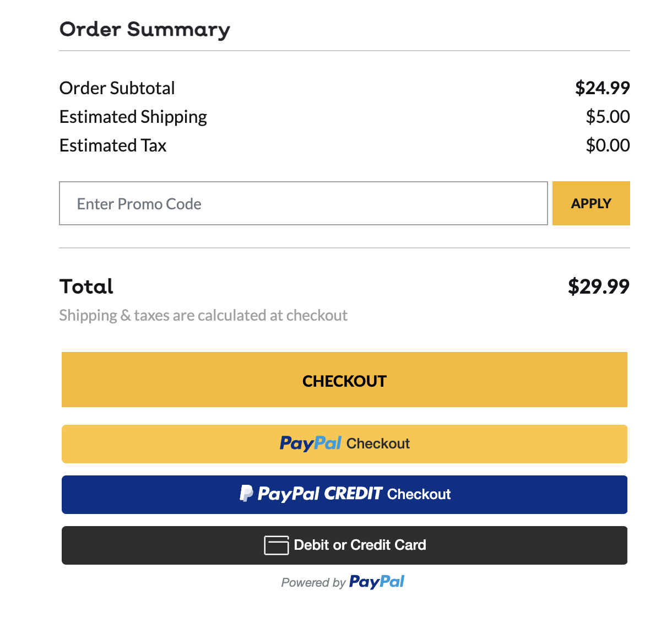Click the Enter Promo Code field
Screen dimensions: 672x617
pos(304,203)
